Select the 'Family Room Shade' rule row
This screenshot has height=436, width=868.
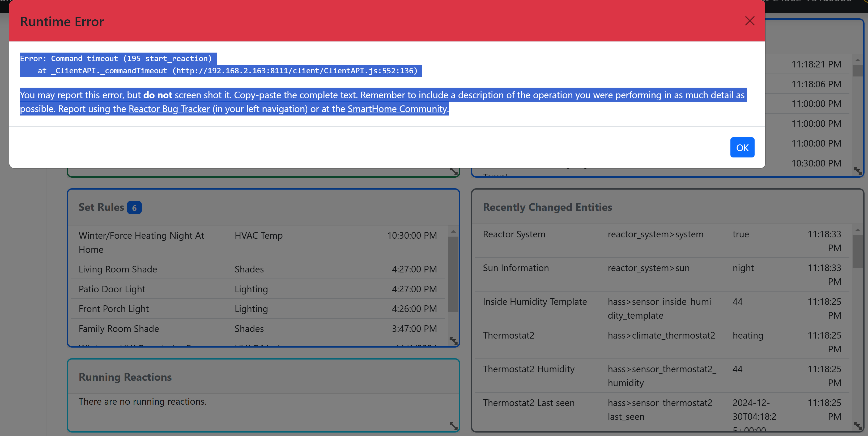(258, 328)
